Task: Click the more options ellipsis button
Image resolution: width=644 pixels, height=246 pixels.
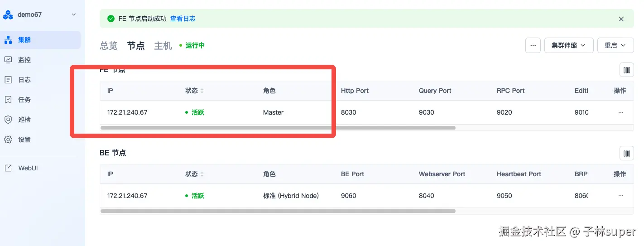Action: [533, 45]
